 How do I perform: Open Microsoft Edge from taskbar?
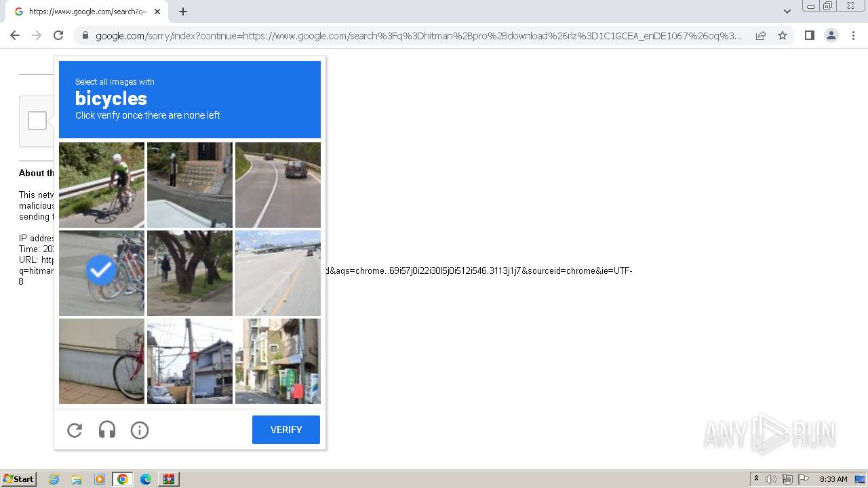[146, 479]
